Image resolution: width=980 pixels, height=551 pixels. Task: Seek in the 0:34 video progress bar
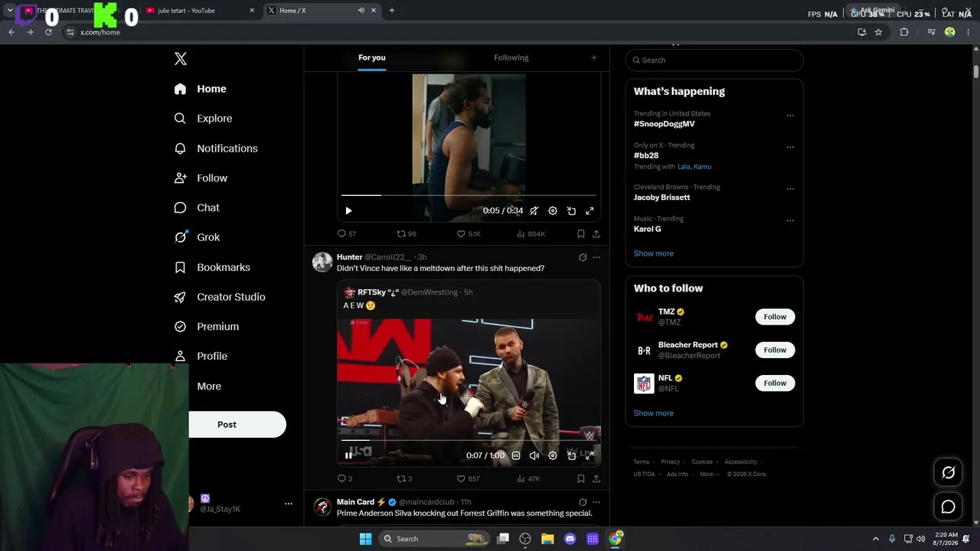469,196
